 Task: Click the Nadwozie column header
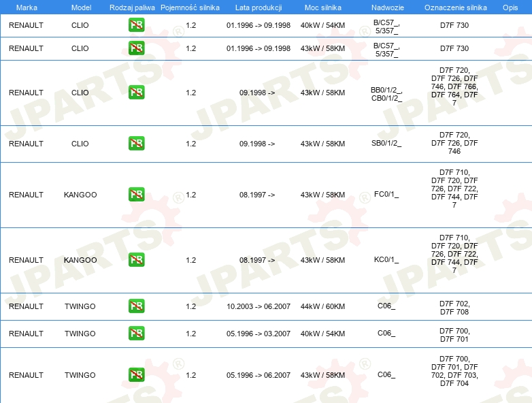click(388, 7)
